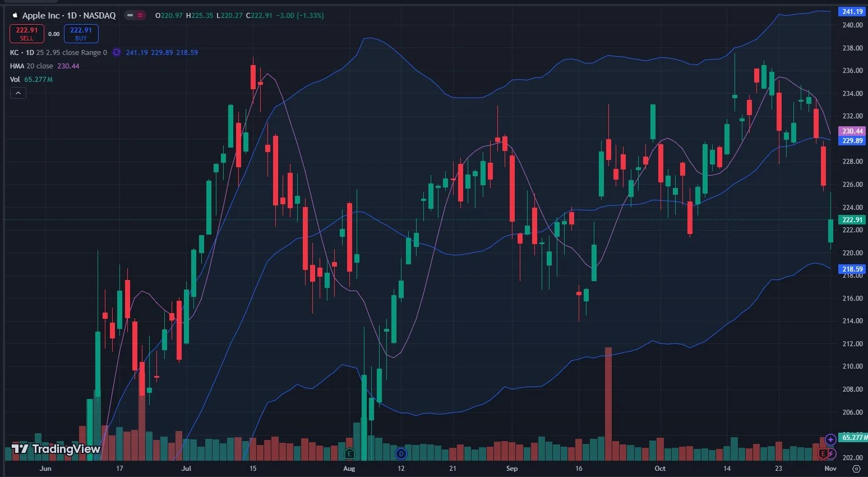Click the grey market status pill icon
The width and height of the screenshot is (868, 477).
130,16
